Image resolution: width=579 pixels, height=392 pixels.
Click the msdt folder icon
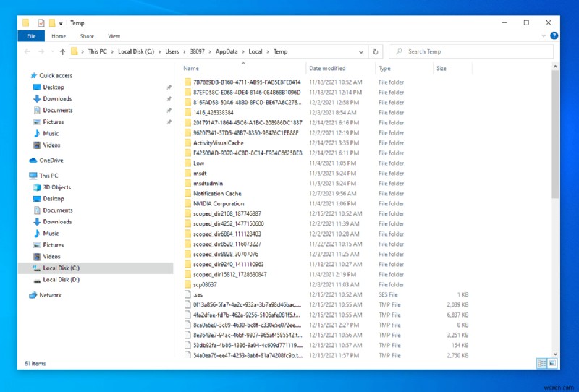tap(187, 173)
